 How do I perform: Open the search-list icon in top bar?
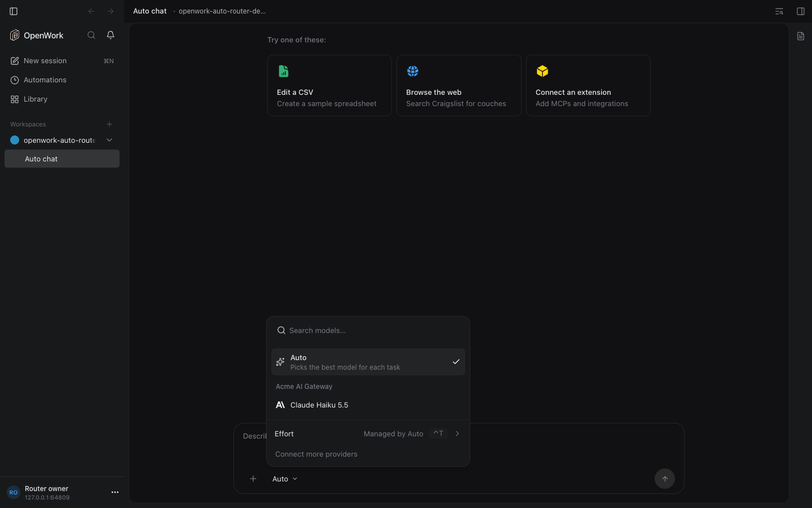pos(779,11)
